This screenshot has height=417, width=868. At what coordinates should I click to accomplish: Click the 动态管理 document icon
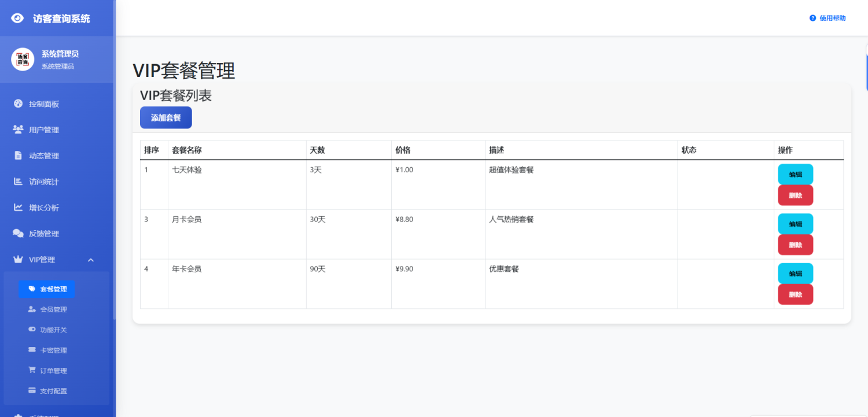click(17, 156)
